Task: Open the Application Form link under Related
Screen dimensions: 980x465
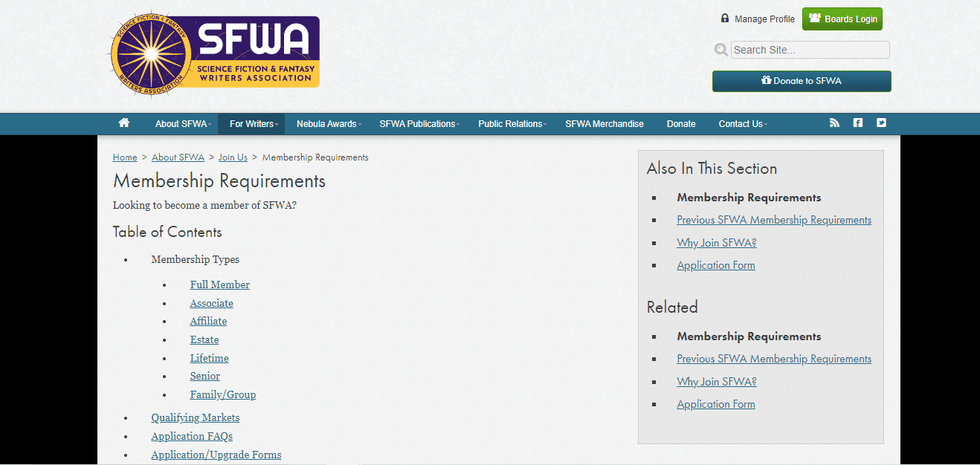Action: pyautogui.click(x=715, y=403)
